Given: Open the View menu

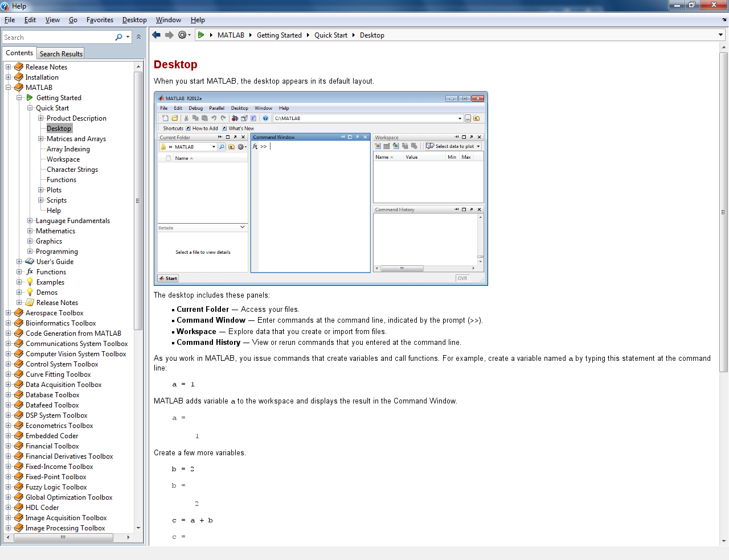Looking at the screenshot, I should (52, 20).
